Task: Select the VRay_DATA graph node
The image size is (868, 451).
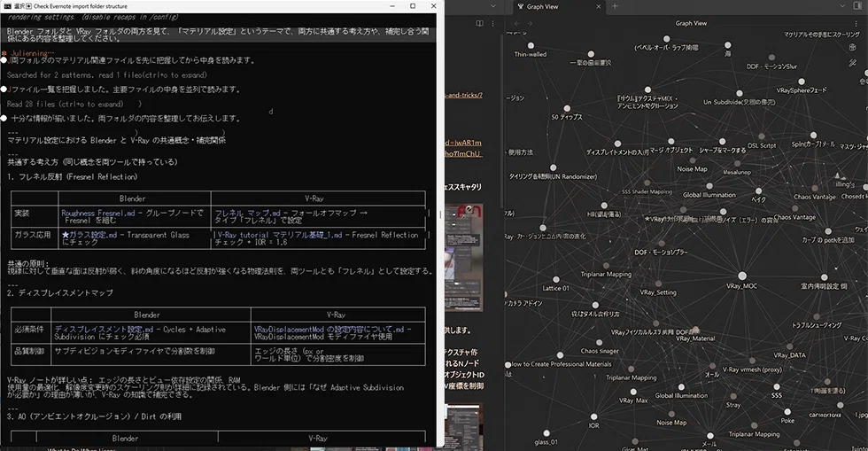Action: pyautogui.click(x=789, y=346)
